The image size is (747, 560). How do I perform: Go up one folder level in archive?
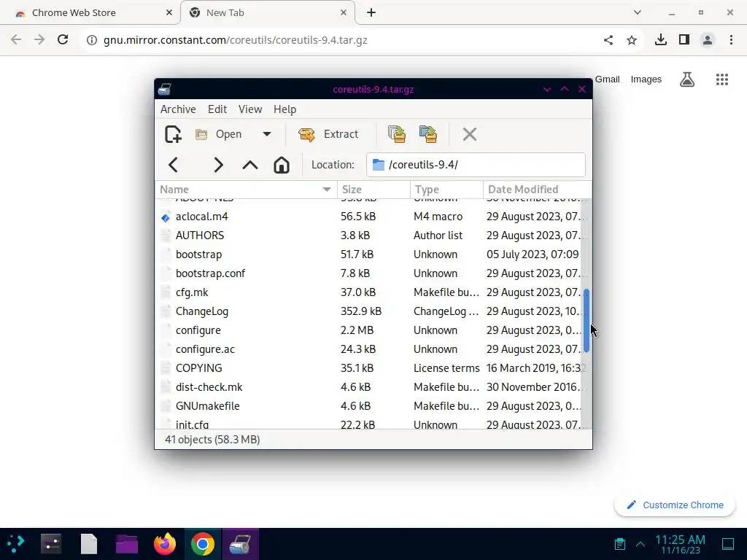click(x=250, y=165)
